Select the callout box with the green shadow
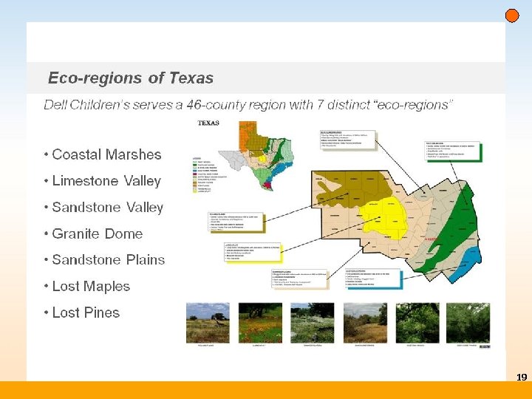The height and width of the screenshot is (399, 532). (x=454, y=151)
